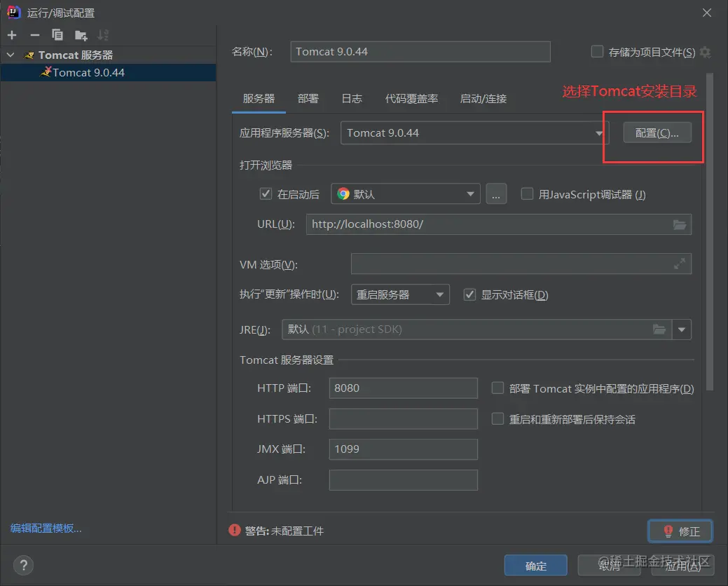Switch to the 部署 tab
The image size is (728, 586).
tap(308, 99)
